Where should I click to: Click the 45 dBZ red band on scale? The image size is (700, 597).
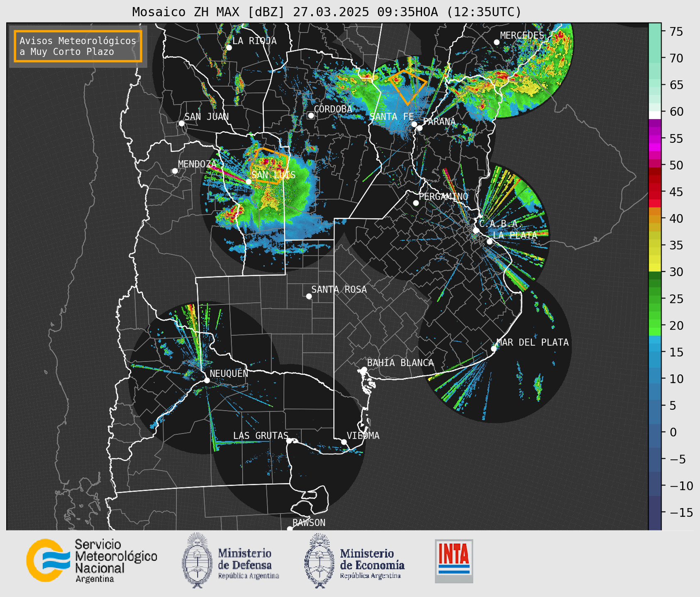[x=655, y=192]
